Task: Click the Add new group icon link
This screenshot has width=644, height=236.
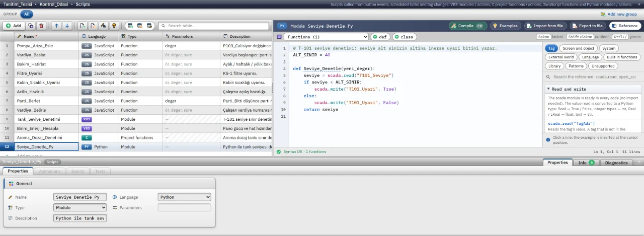Action: pyautogui.click(x=620, y=14)
